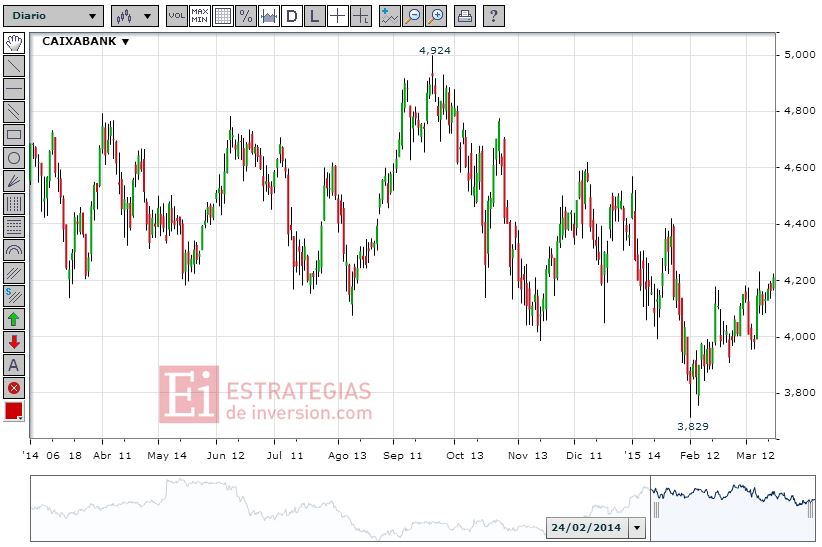Toggle the VOL volume indicator

176,16
